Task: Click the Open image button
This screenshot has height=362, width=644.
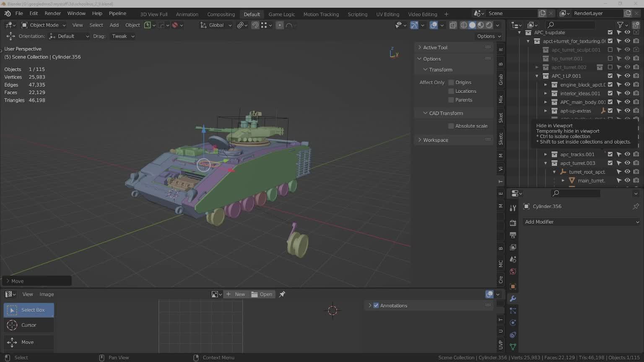Action: click(262, 295)
